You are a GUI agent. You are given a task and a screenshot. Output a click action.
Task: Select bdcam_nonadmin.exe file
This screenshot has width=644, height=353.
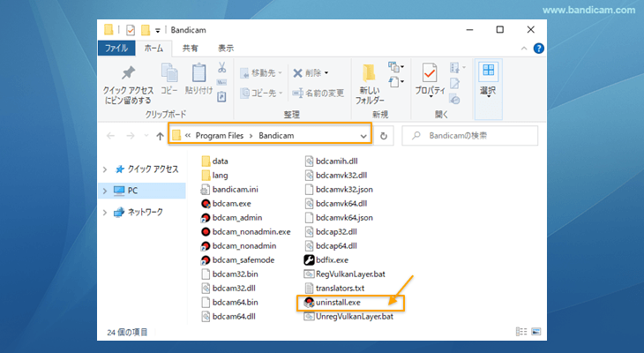point(246,232)
